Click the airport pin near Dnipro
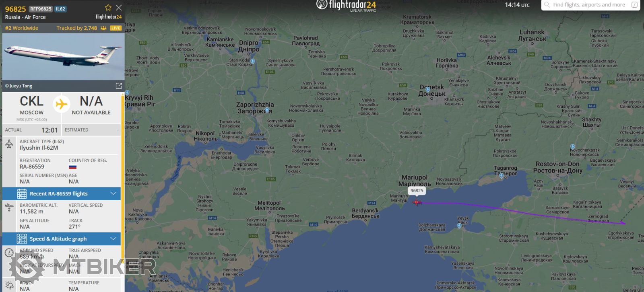Image resolution: width=644 pixels, height=292 pixels. [252, 62]
